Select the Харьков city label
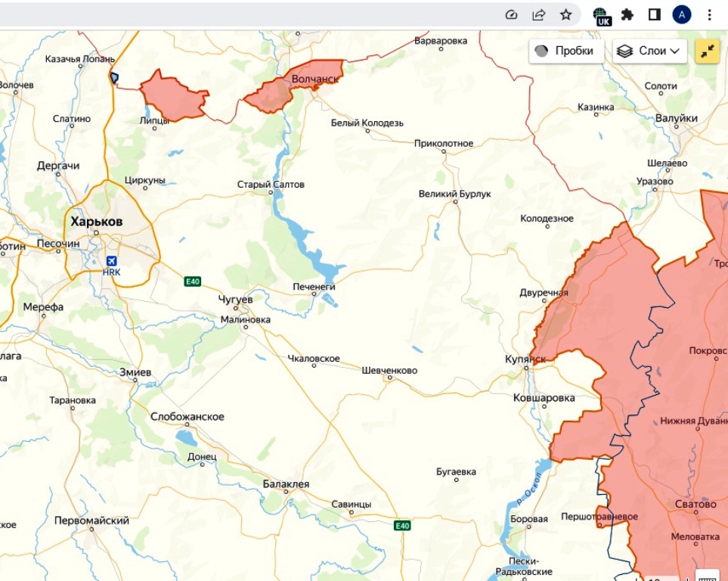Screen dimensions: 728x581 click(97, 222)
